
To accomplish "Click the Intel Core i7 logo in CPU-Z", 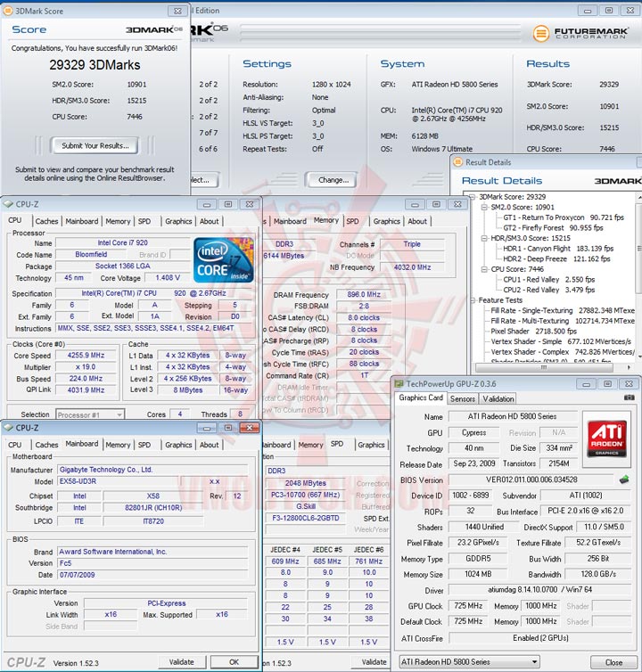I will [223, 259].
